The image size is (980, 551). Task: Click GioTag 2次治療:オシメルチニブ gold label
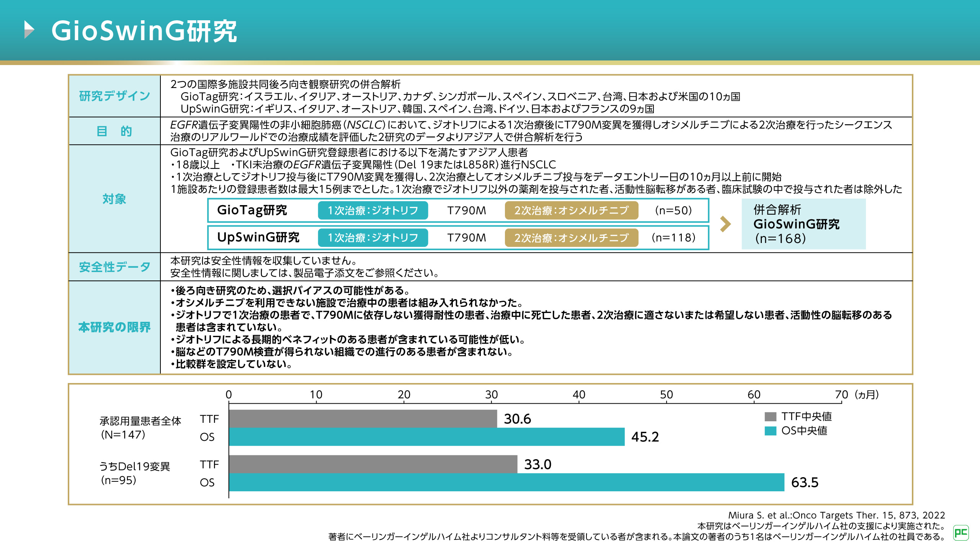(x=571, y=210)
